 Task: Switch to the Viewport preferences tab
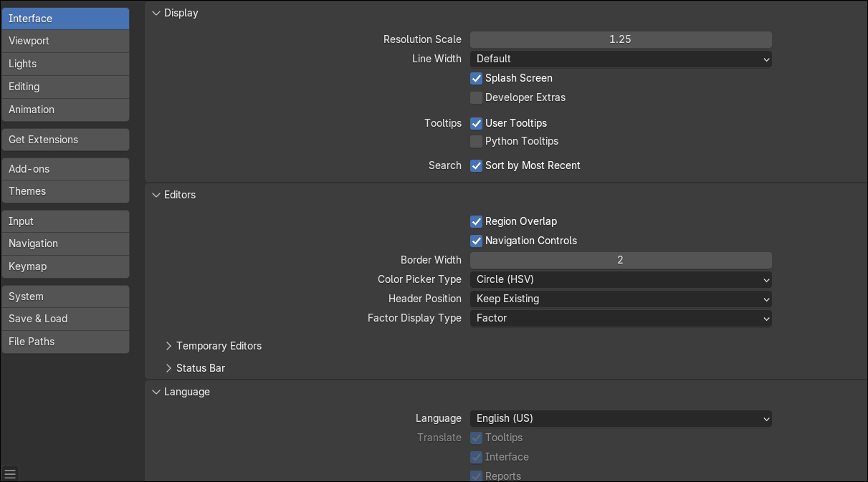[x=65, y=41]
